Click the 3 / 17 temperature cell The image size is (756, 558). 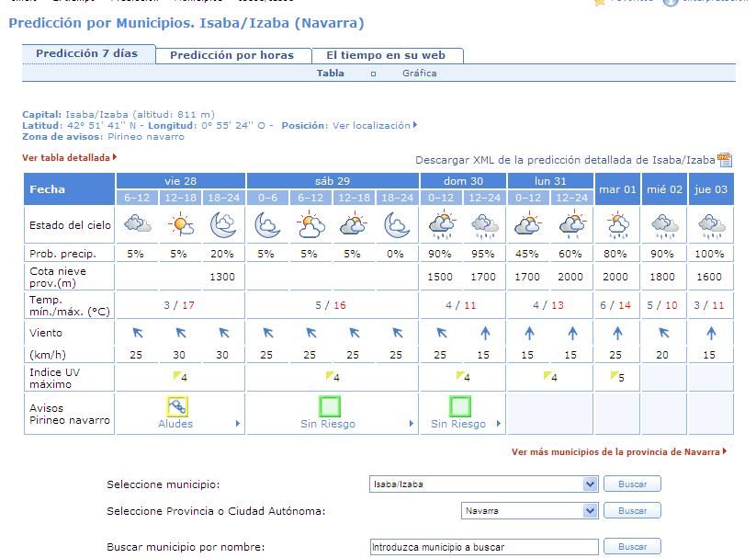pos(179,305)
